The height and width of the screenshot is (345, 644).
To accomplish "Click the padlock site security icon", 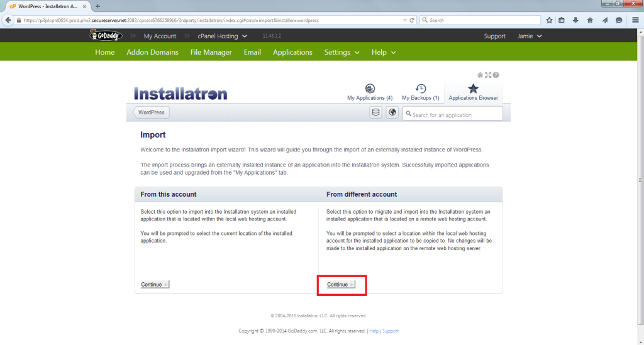I will [18, 20].
